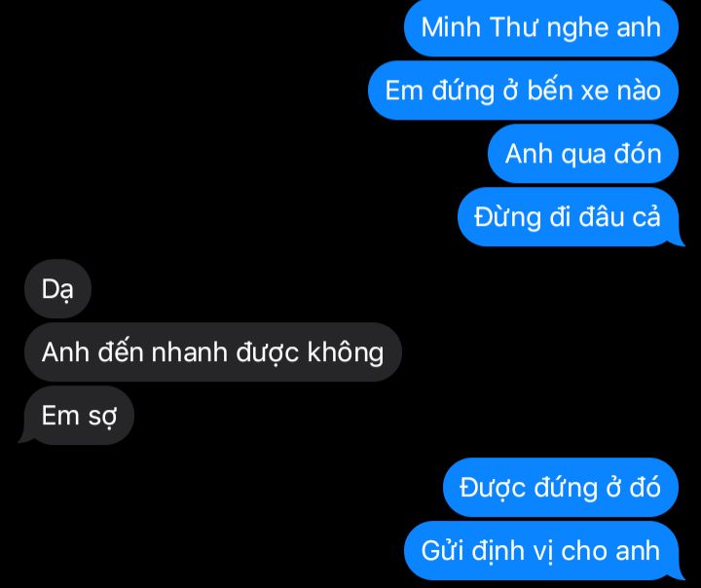Click the word 'nhanh' in the received message
The width and height of the screenshot is (701, 588).
tap(190, 352)
